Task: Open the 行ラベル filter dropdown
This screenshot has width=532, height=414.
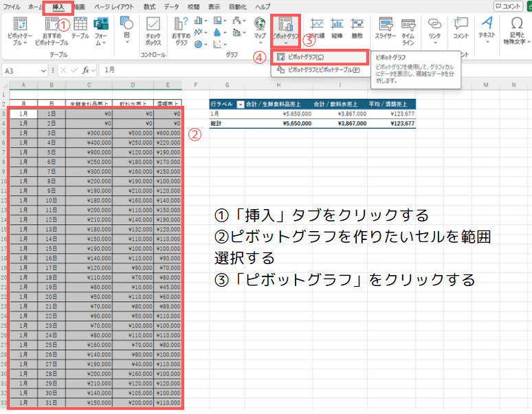Action: point(240,105)
